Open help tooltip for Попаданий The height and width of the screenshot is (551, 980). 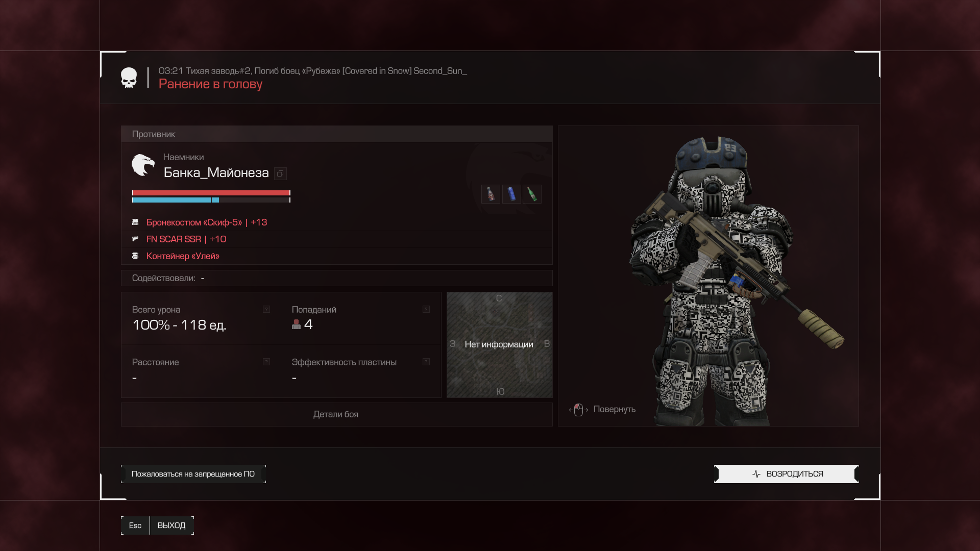click(426, 309)
